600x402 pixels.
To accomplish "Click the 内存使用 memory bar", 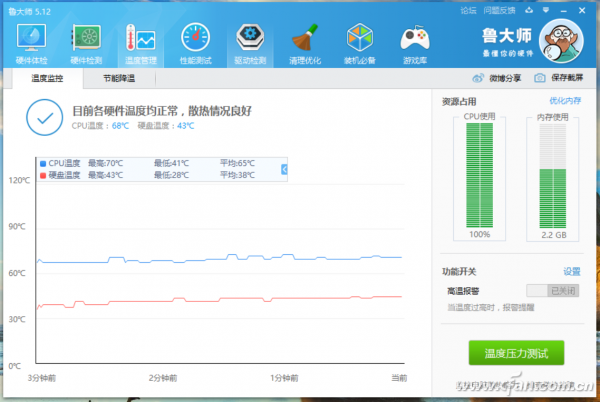I will 553,176.
